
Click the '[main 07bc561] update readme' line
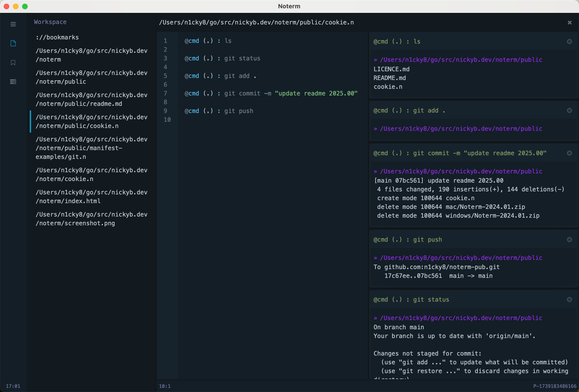438,180
